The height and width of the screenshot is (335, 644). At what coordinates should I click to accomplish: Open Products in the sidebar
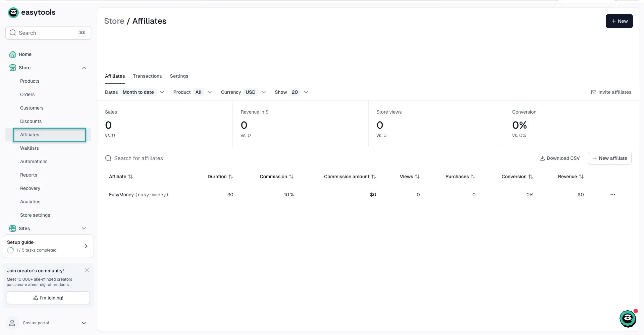(x=30, y=81)
